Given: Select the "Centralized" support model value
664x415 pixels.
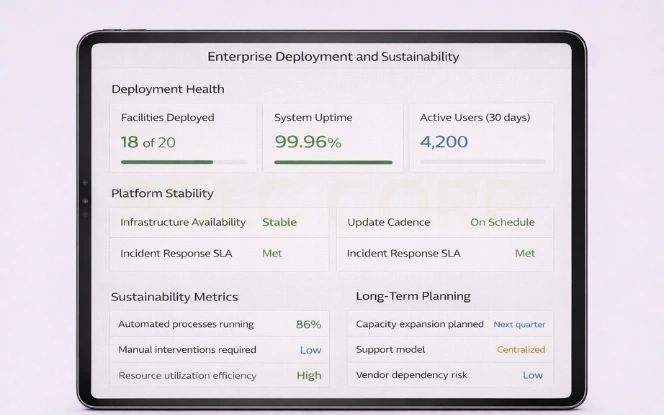Looking at the screenshot, I should pos(521,350).
